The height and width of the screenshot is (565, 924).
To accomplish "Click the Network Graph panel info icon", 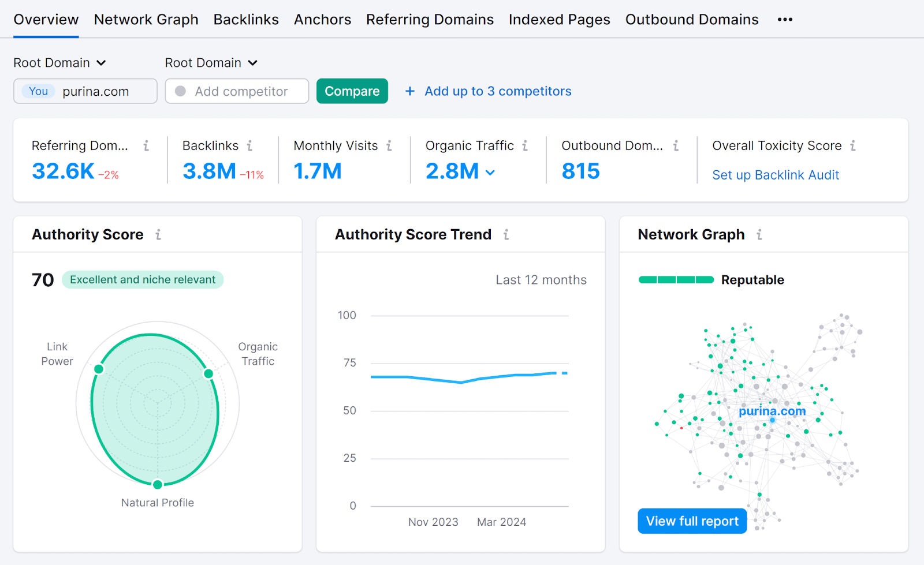I will 761,235.
